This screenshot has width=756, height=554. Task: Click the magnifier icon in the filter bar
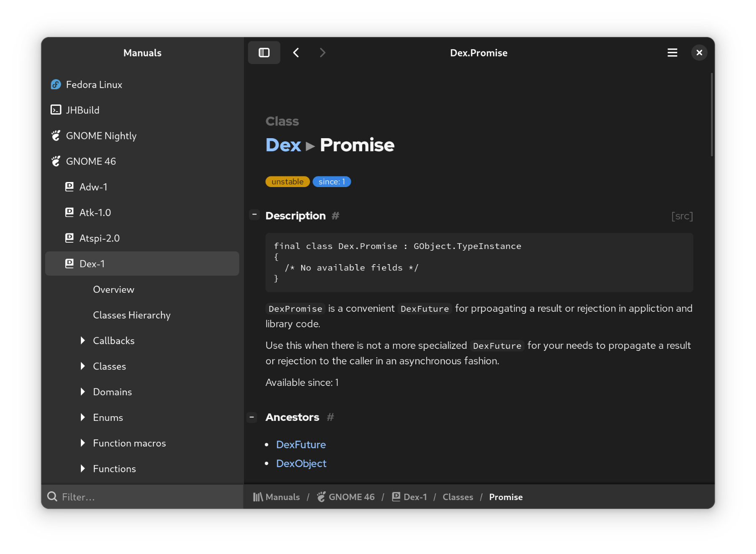point(52,497)
